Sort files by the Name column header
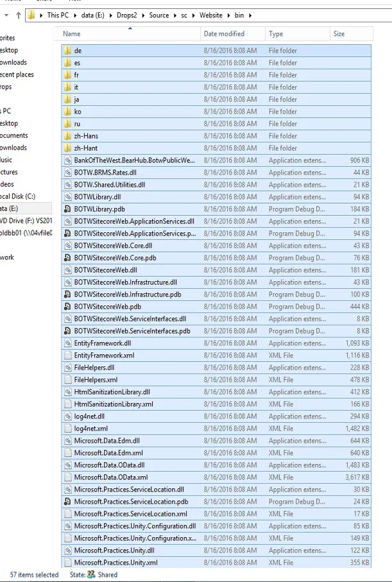This screenshot has width=392, height=582. (x=127, y=34)
